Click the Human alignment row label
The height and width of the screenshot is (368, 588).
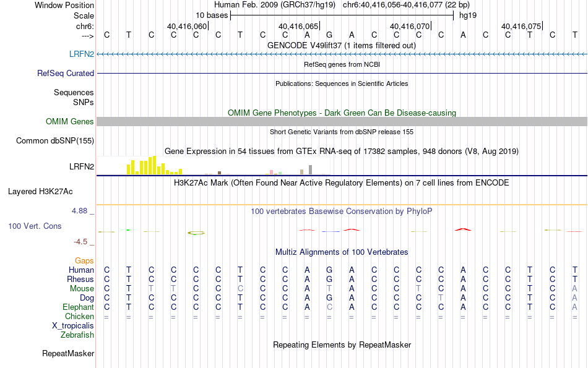[x=81, y=270]
